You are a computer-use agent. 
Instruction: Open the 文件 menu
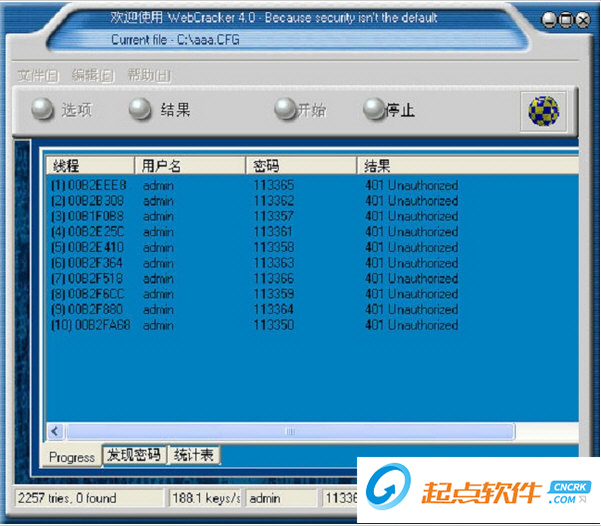[38, 76]
